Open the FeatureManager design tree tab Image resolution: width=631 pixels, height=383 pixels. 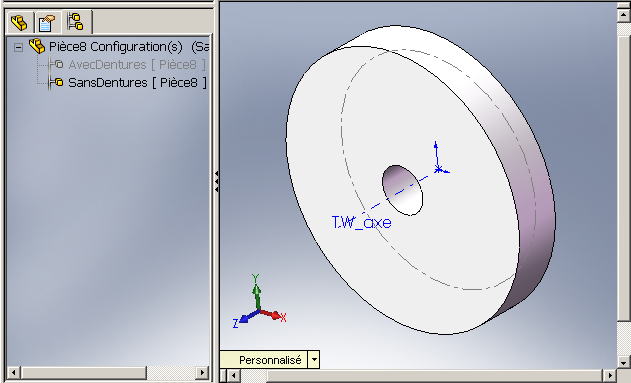[19, 23]
